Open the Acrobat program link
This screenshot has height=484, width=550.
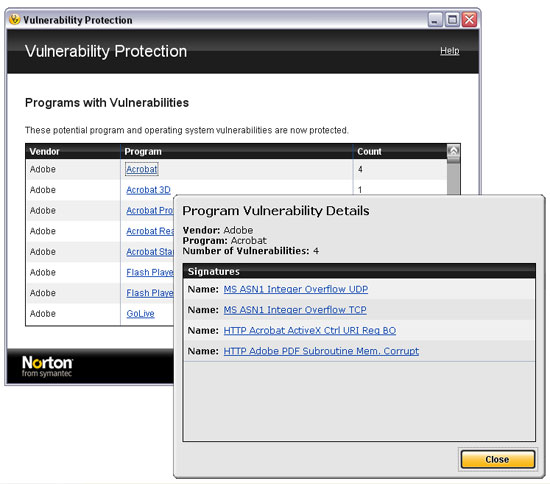tap(142, 169)
